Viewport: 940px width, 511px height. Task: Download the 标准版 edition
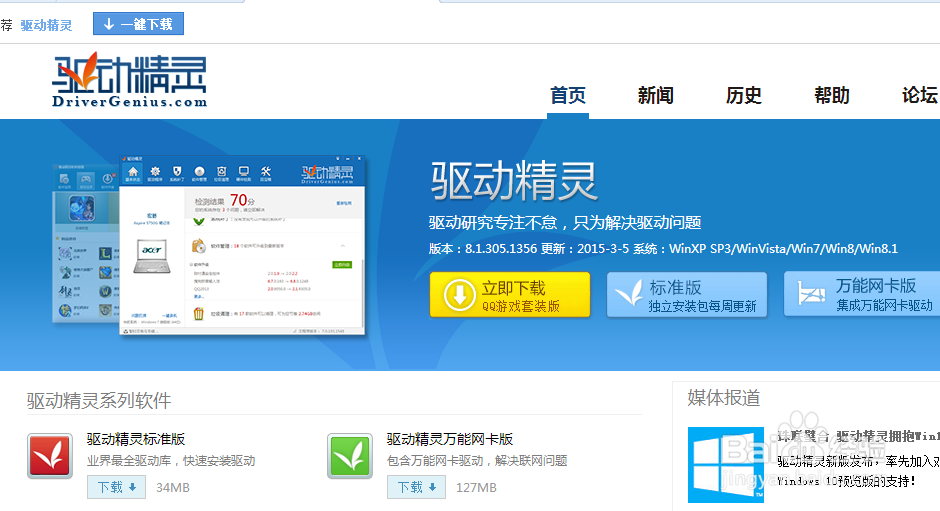click(x=687, y=294)
